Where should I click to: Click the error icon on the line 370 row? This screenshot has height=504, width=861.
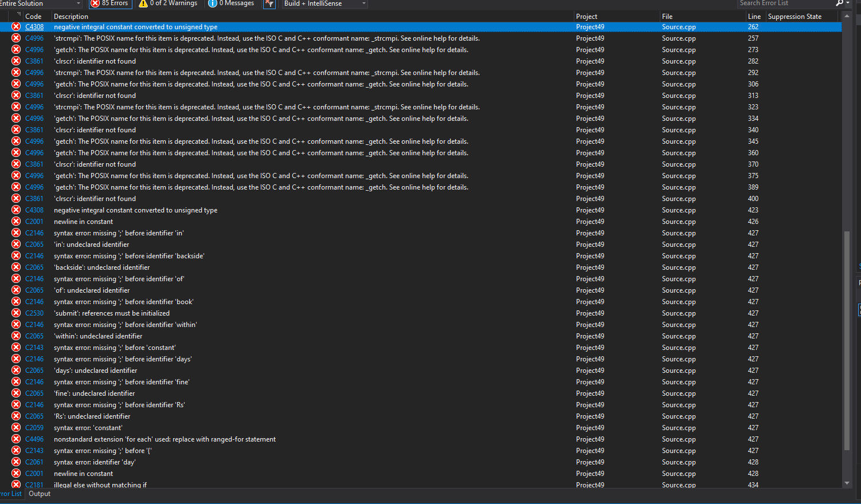coord(16,164)
